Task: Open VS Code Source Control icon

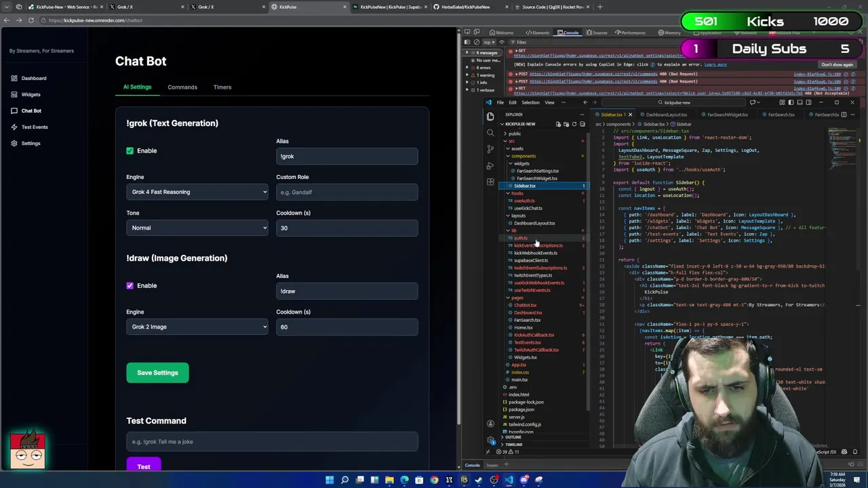Action: (490, 149)
